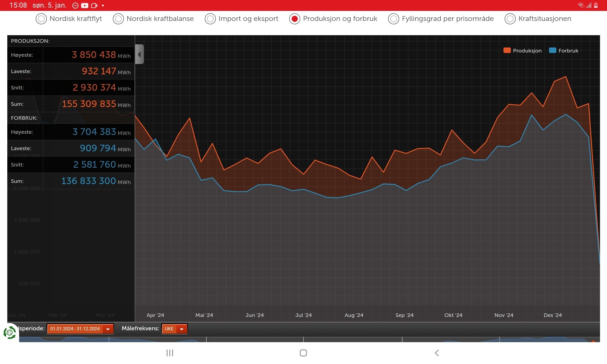Viewport: 607px width, 364px height.
Task: Toggle the Produksjon legend series
Action: point(522,51)
